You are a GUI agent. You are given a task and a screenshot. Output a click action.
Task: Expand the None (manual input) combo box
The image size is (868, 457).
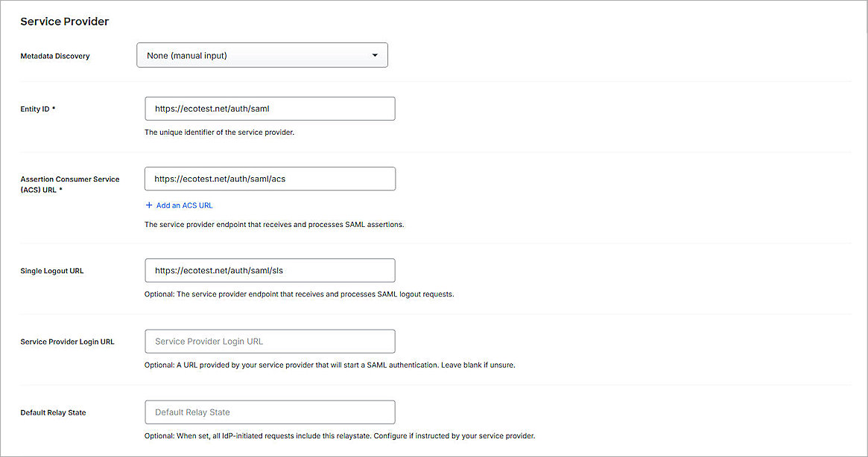[262, 55]
